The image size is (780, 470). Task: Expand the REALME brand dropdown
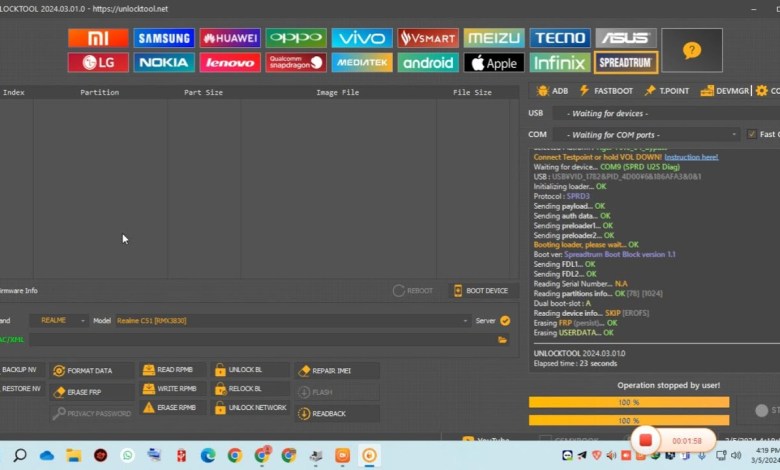[x=59, y=320]
